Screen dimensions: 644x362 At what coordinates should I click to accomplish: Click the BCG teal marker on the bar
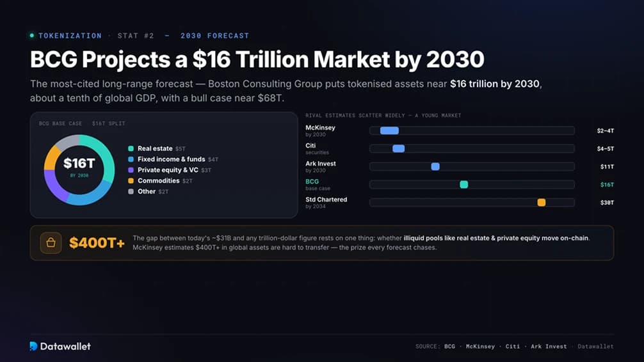pyautogui.click(x=463, y=185)
